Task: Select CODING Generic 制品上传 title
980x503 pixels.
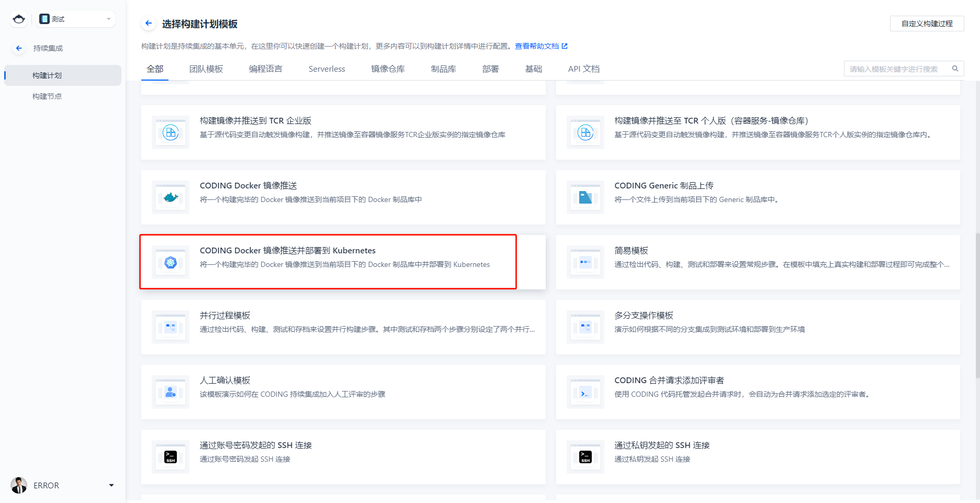Action: pyautogui.click(x=664, y=186)
